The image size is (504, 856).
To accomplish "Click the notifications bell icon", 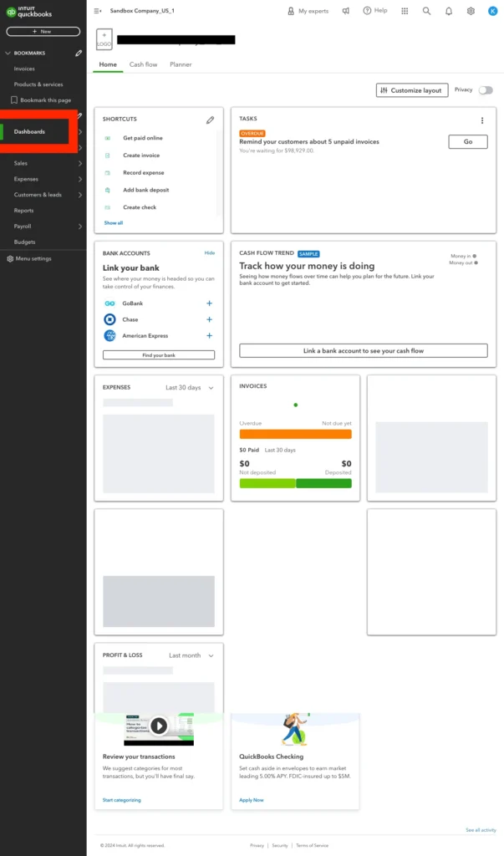I will pyautogui.click(x=449, y=11).
